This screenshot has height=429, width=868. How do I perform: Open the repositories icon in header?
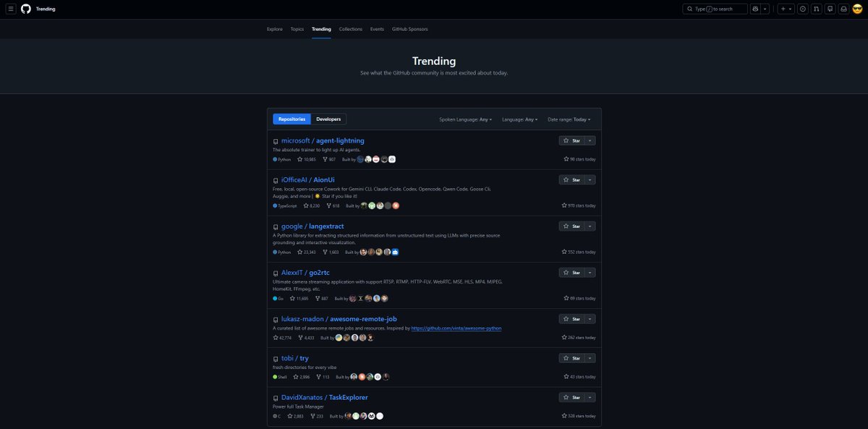(830, 9)
